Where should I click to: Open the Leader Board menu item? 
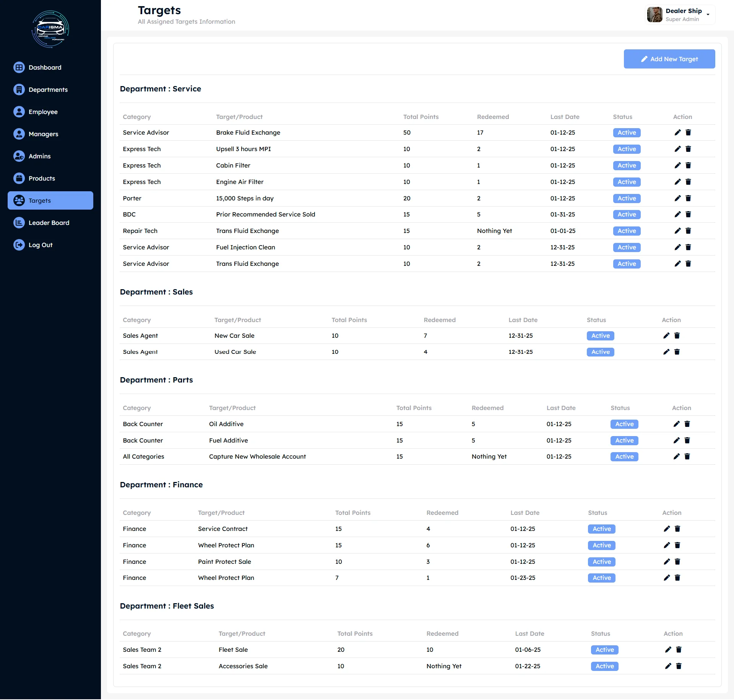click(x=49, y=223)
